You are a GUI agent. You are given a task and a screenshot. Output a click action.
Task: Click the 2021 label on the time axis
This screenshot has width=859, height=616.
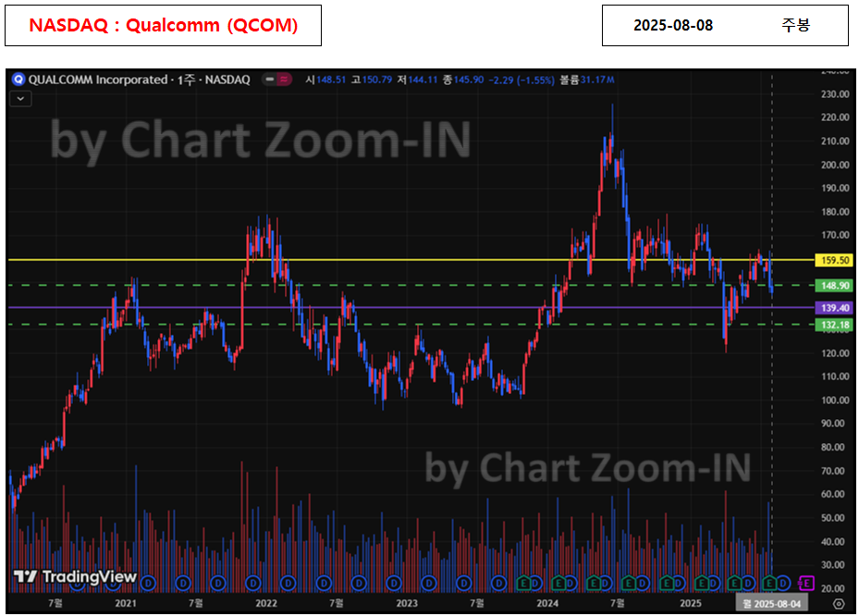pyautogui.click(x=126, y=603)
